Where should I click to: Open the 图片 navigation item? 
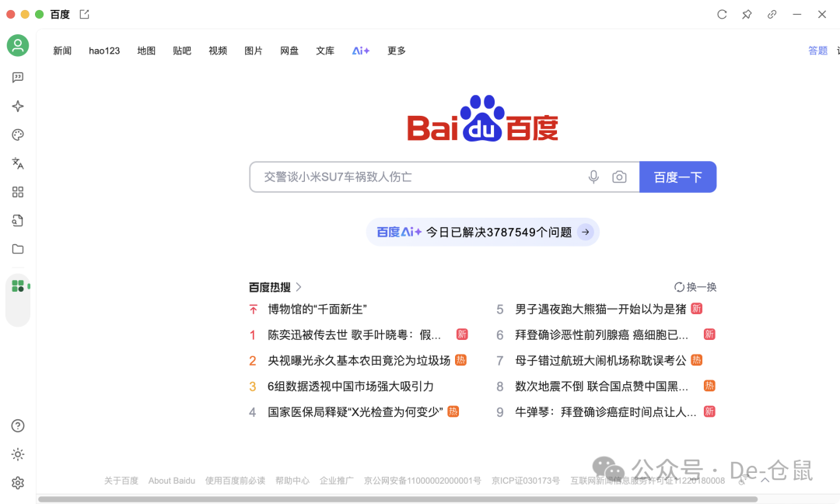(254, 51)
